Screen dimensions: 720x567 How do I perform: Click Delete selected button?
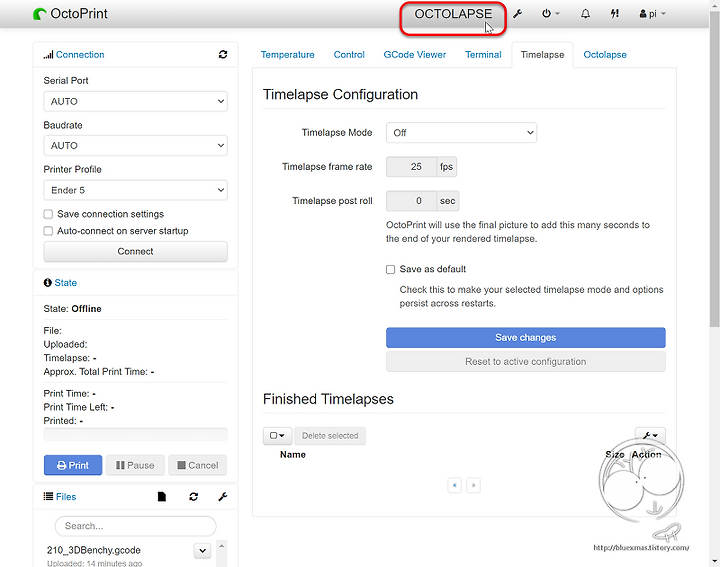pos(330,436)
